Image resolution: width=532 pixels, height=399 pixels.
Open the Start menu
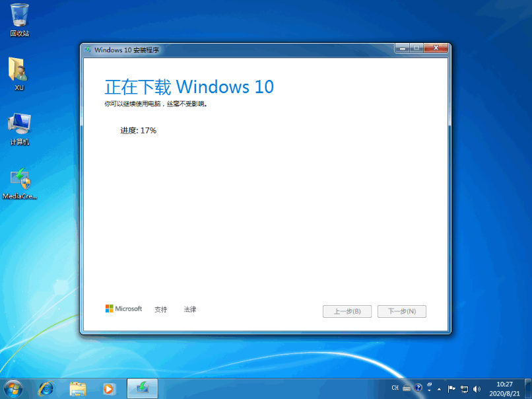coord(13,389)
